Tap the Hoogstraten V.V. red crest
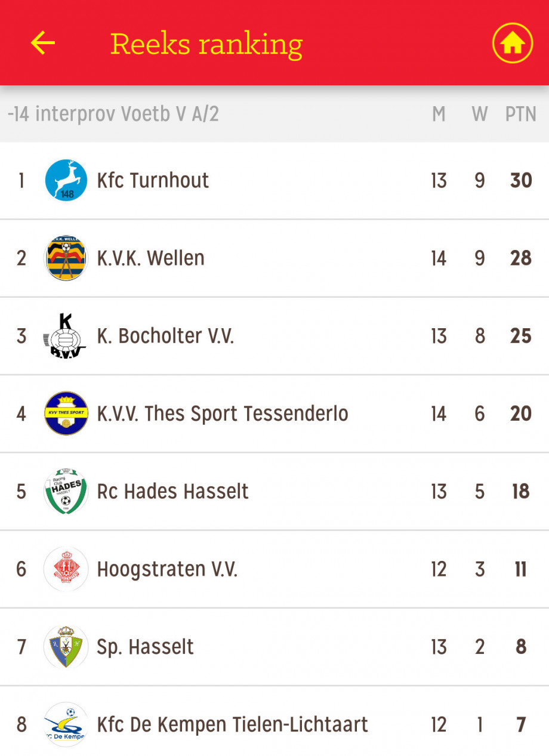The image size is (549, 756). 66,569
